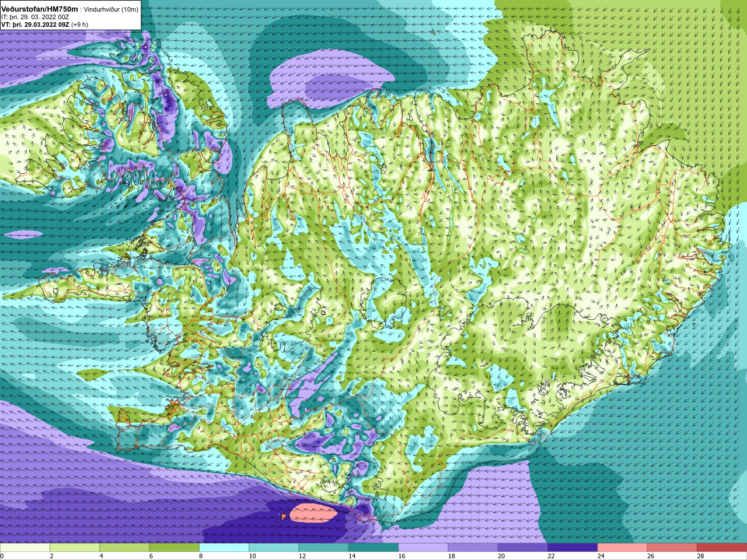
Task: Click the legend label "22"
Action: click(551, 556)
